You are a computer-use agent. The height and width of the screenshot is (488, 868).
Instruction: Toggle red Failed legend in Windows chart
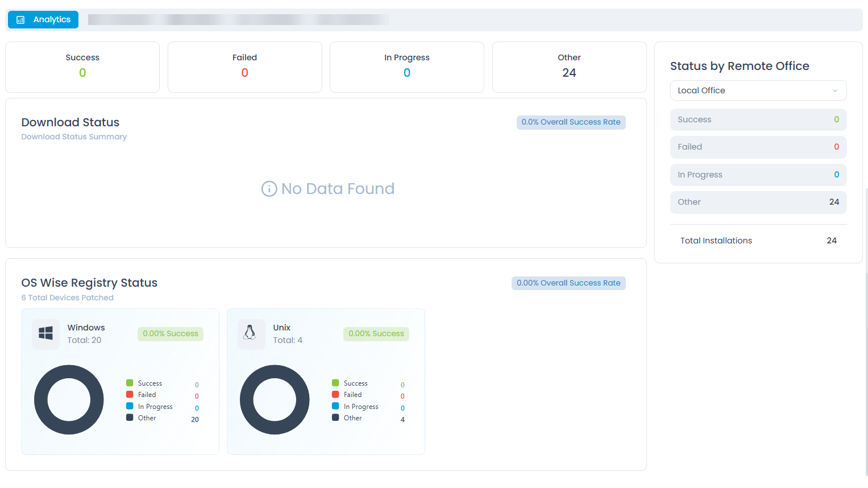click(x=142, y=395)
